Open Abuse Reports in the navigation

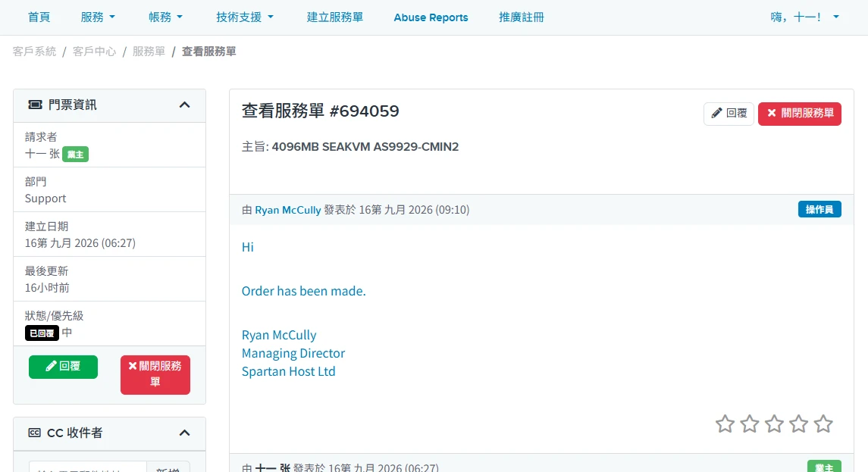(x=431, y=17)
